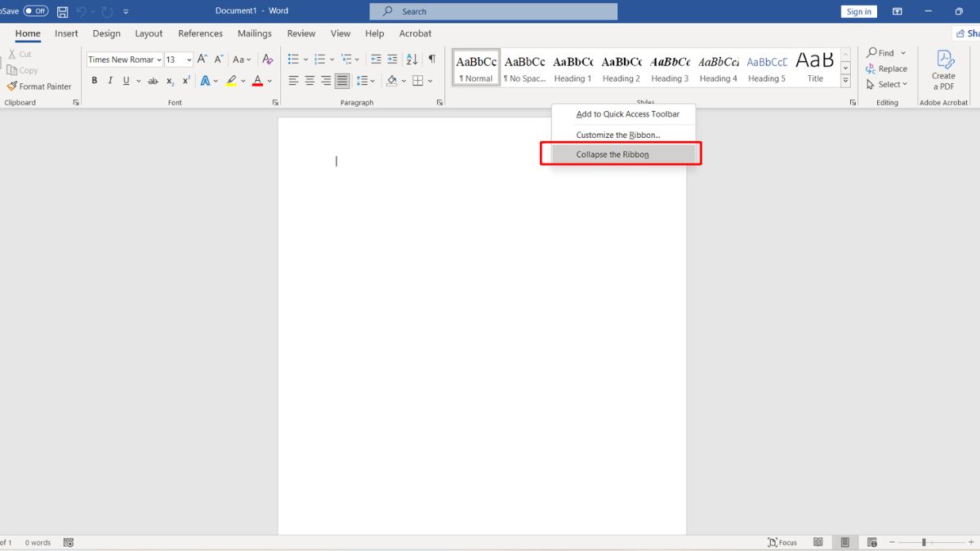
Task: Switch to Read Mode view in status bar
Action: click(817, 542)
